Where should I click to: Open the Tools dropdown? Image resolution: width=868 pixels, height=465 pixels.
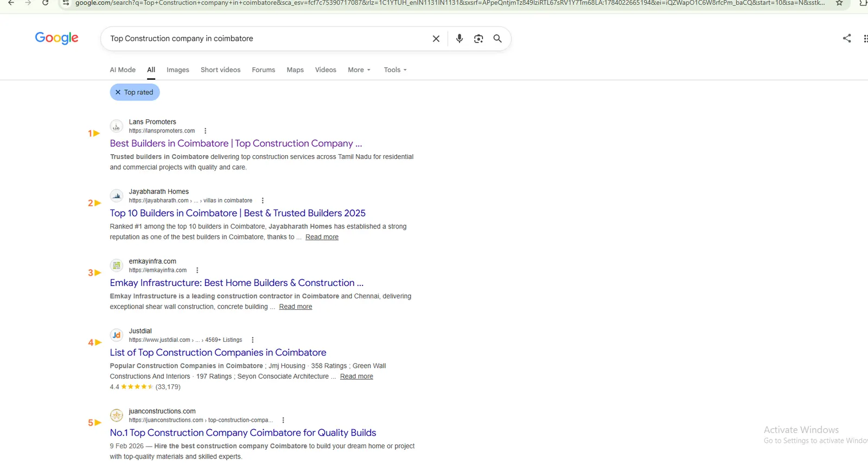(395, 70)
